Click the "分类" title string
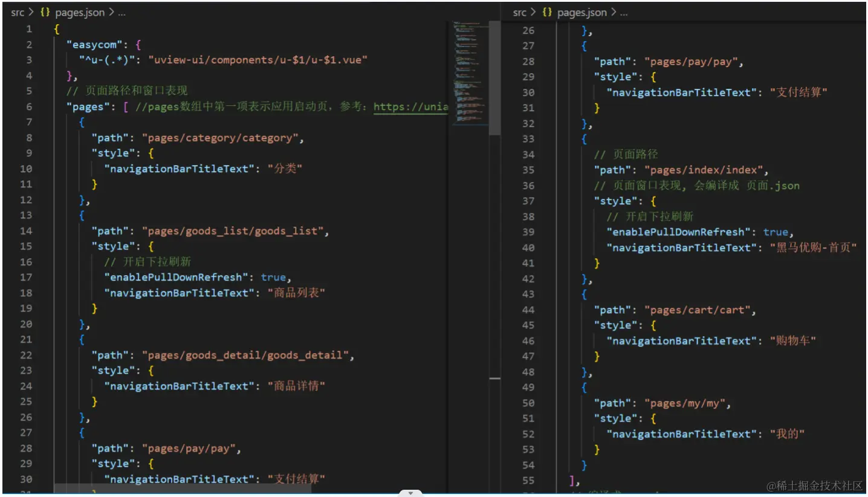 point(284,169)
